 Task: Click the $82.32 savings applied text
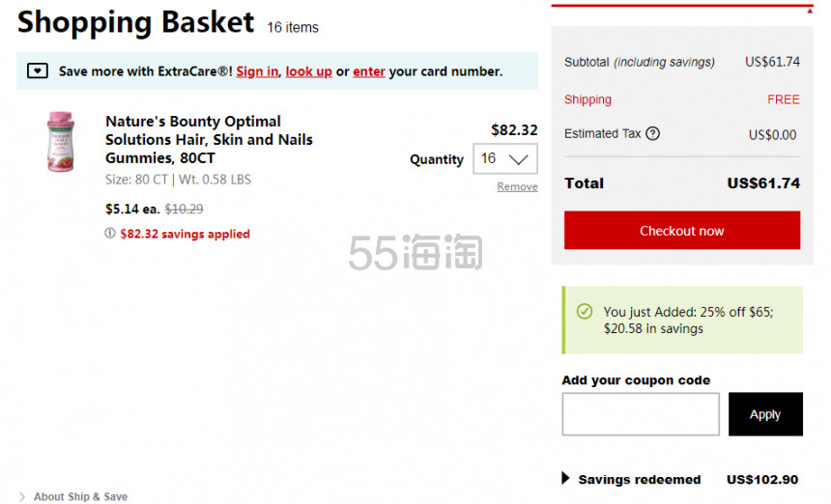[x=185, y=234]
